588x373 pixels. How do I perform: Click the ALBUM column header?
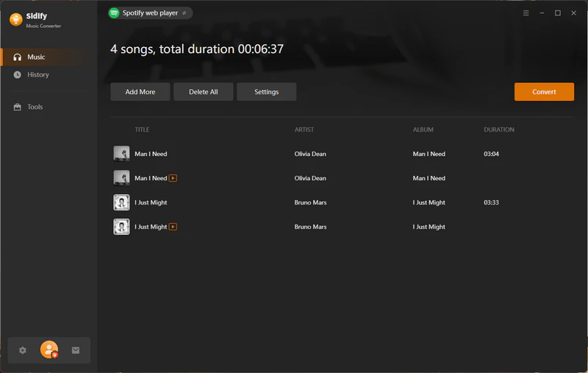[423, 129]
